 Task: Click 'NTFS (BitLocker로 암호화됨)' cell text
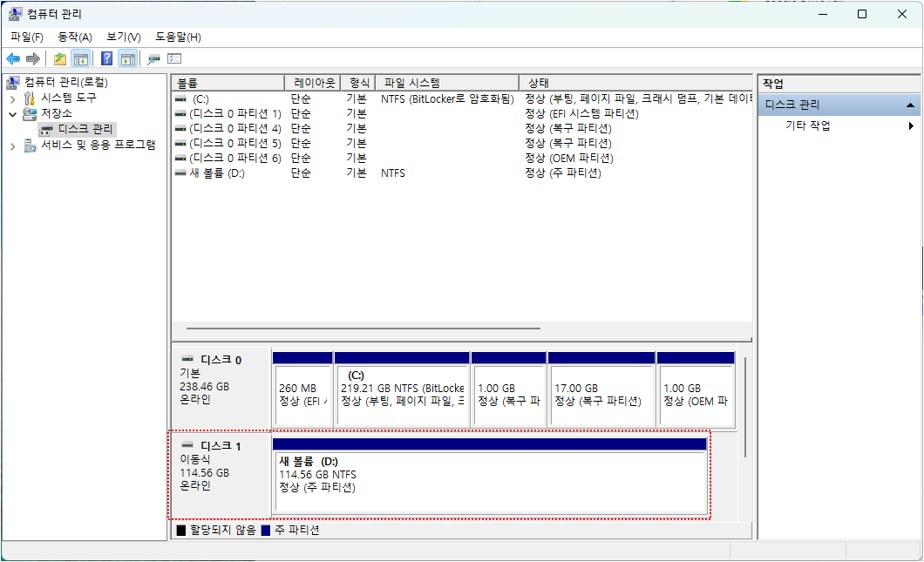(447, 99)
